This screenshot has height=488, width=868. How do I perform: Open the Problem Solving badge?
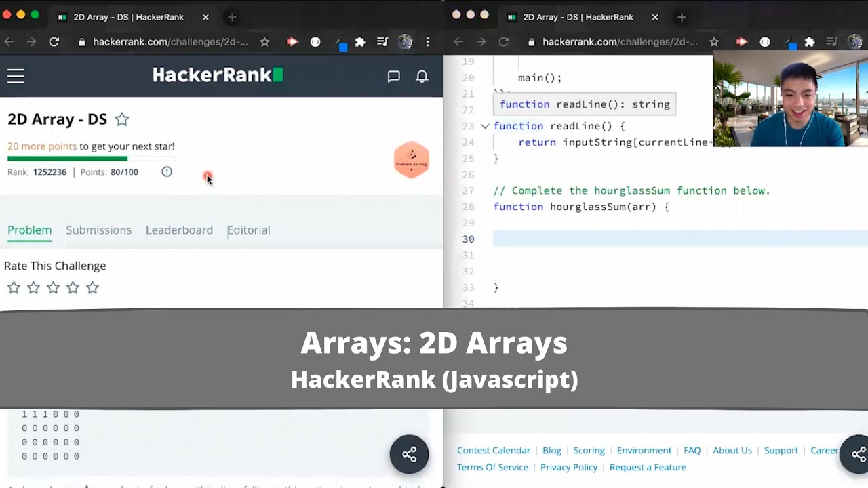point(412,159)
